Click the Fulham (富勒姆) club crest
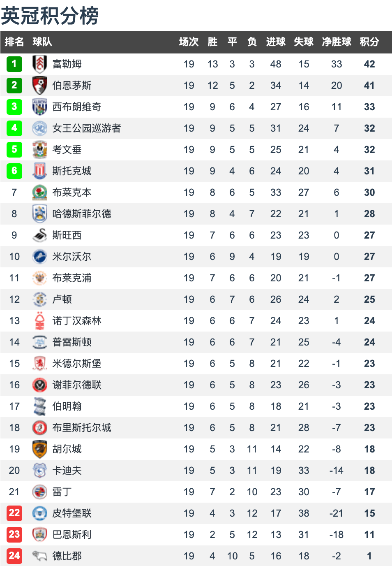392x566 pixels. (x=40, y=64)
